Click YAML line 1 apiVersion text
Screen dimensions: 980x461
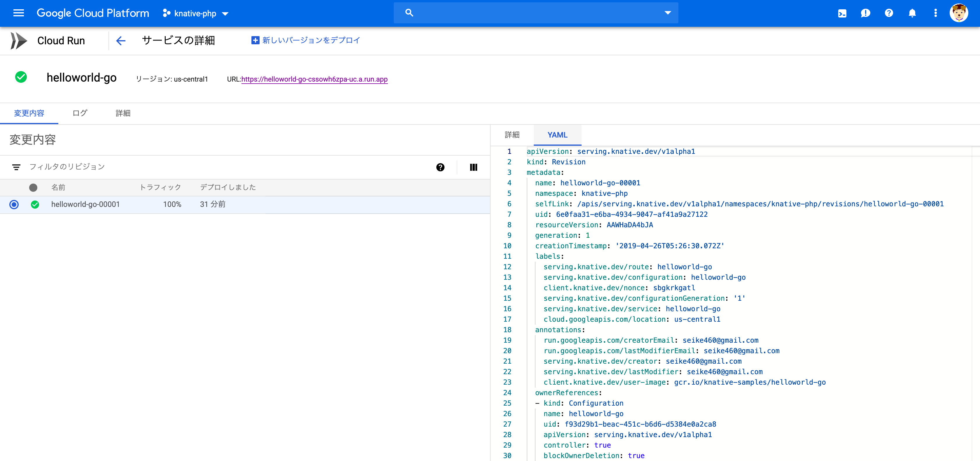pyautogui.click(x=610, y=151)
